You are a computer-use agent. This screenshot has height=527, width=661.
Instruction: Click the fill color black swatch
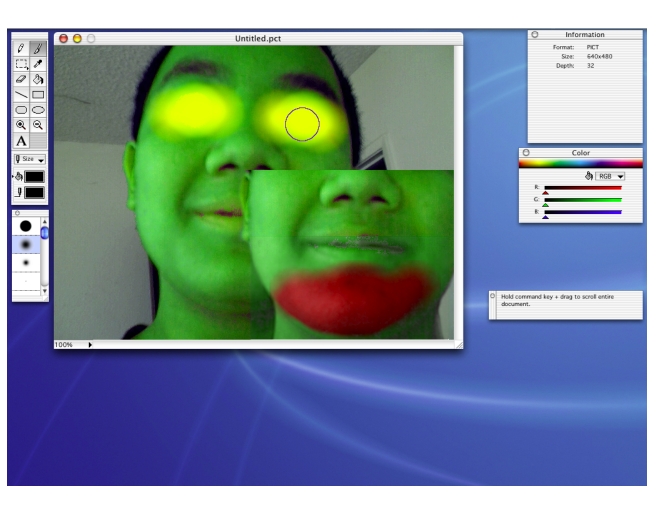[x=35, y=177]
